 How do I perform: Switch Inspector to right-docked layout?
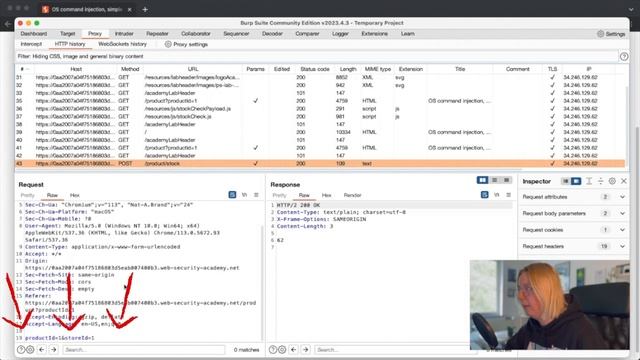(x=576, y=181)
